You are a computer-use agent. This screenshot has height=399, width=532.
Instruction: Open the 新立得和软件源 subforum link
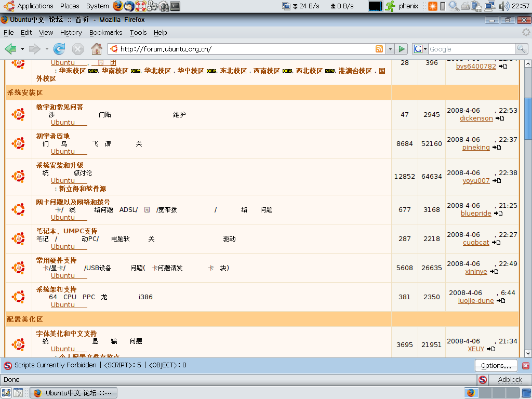pyautogui.click(x=83, y=189)
